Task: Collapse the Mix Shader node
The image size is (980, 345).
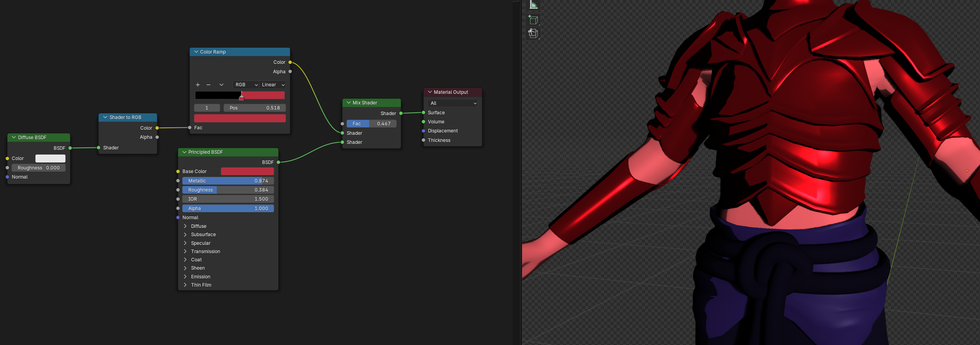Action: coord(349,103)
